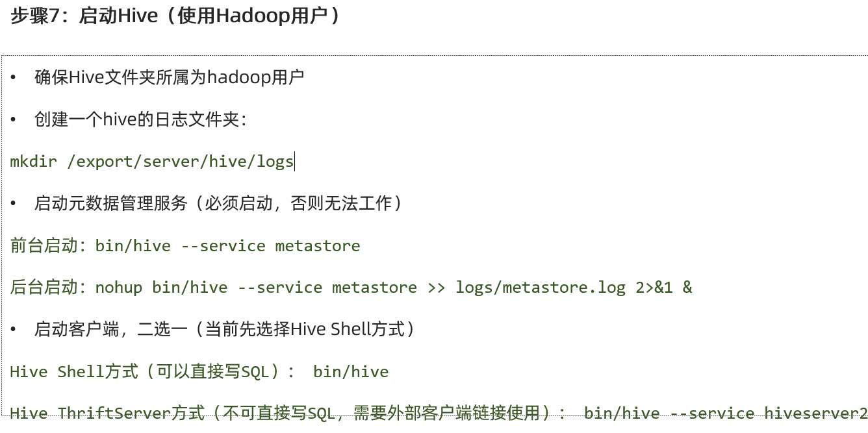Click the bullet before 启动元数据管理服务
The height and width of the screenshot is (433, 868).
pos(14,203)
